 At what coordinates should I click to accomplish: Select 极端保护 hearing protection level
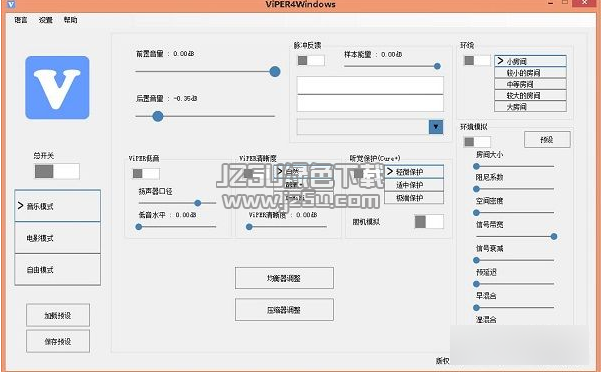(x=414, y=198)
